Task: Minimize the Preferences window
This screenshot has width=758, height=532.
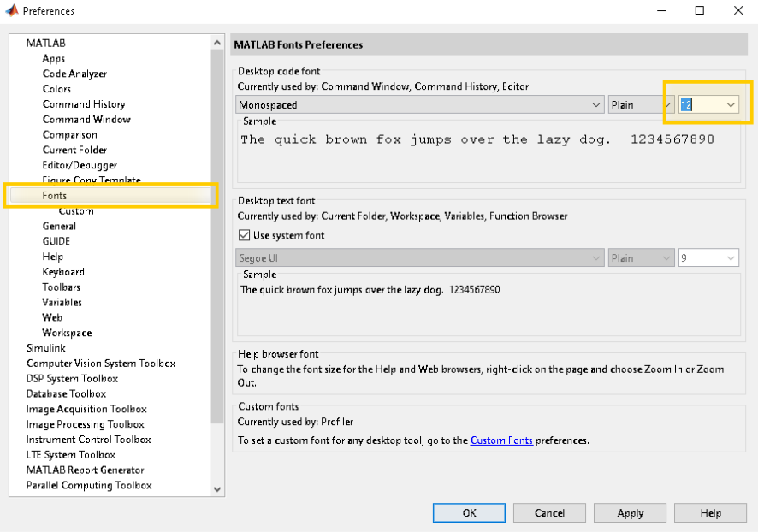Action: click(661, 10)
